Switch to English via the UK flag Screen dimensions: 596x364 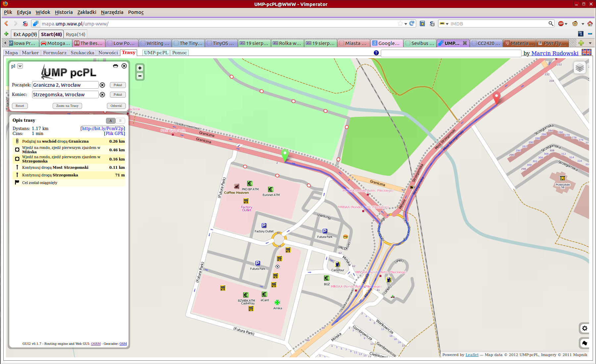pyautogui.click(x=586, y=52)
